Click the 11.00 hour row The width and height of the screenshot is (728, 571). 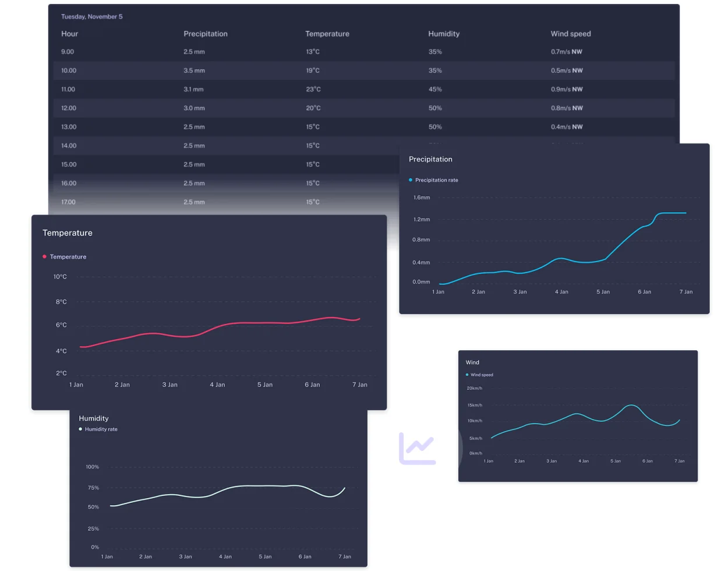[364, 89]
